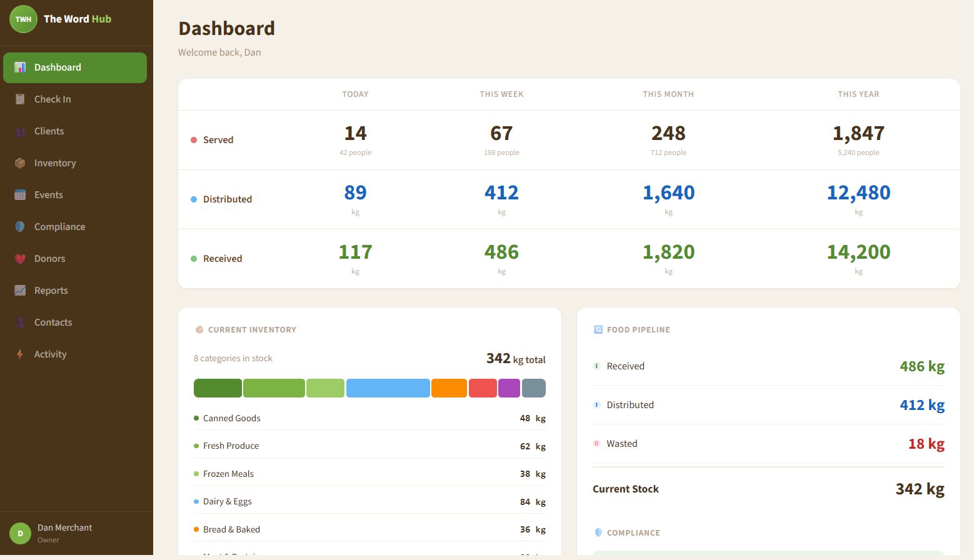Click the Dan Merchant profile avatar
974x560 pixels.
[x=20, y=533]
